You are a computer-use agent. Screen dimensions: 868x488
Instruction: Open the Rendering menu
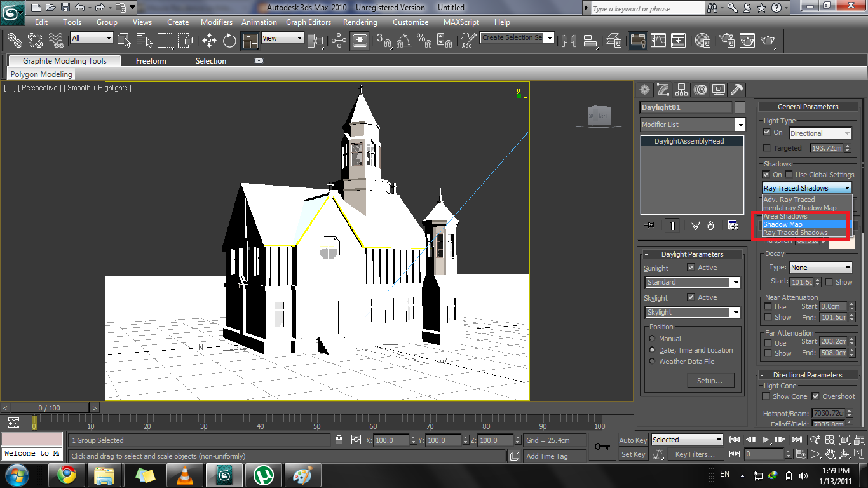(x=360, y=22)
